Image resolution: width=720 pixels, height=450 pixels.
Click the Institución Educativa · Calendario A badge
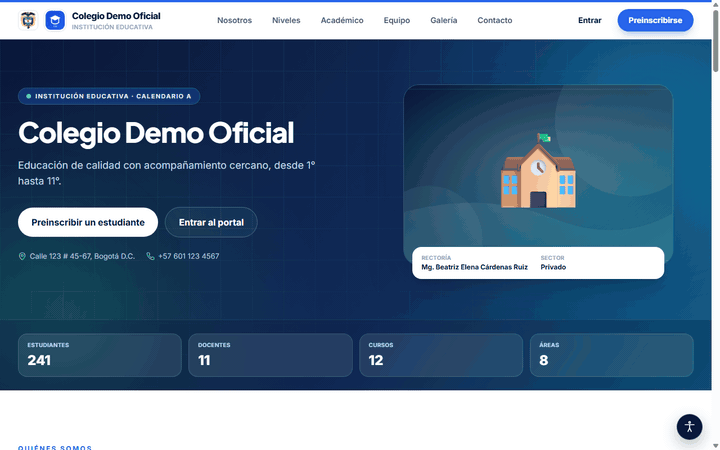[x=109, y=96]
